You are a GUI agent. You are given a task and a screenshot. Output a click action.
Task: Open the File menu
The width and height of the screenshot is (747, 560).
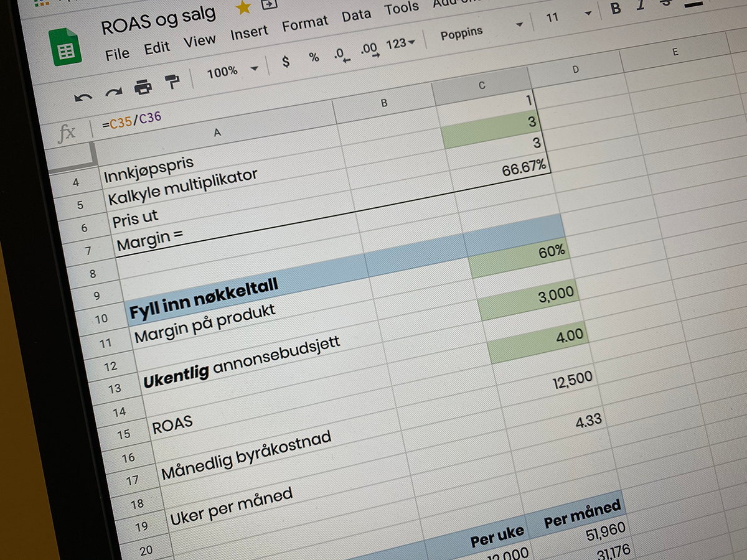117,54
